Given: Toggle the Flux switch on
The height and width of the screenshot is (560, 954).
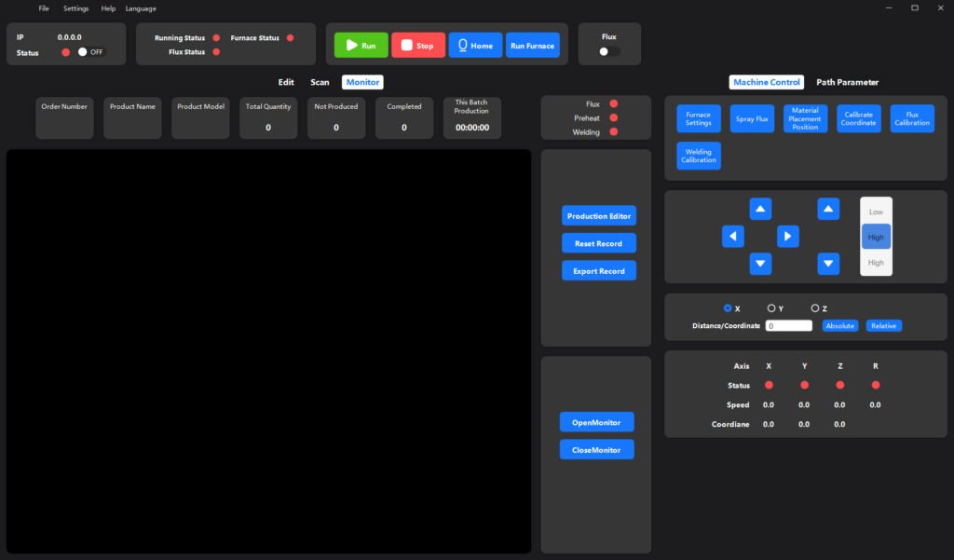Looking at the screenshot, I should pyautogui.click(x=608, y=52).
